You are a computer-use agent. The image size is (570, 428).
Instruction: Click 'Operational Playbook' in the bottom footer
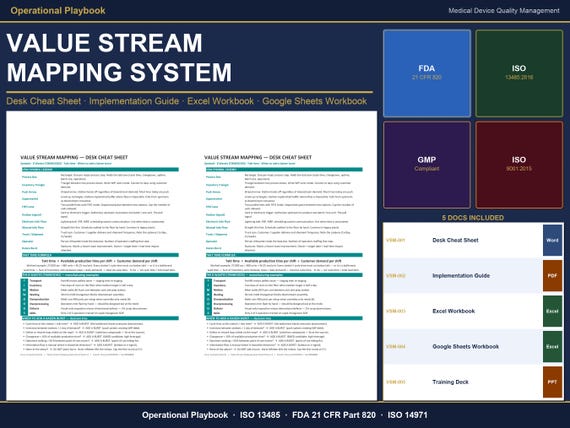[x=185, y=415]
